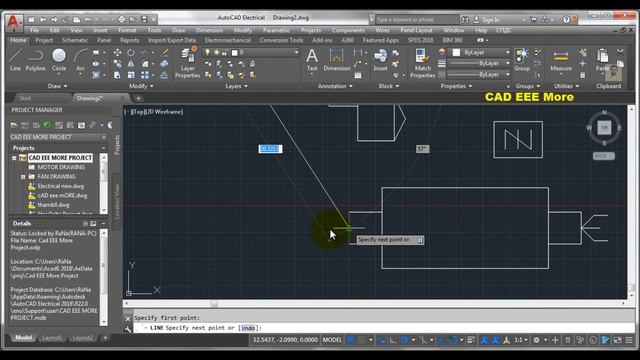The height and width of the screenshot is (360, 640).
Task: Expand the Annotation panel
Action: [x=335, y=86]
